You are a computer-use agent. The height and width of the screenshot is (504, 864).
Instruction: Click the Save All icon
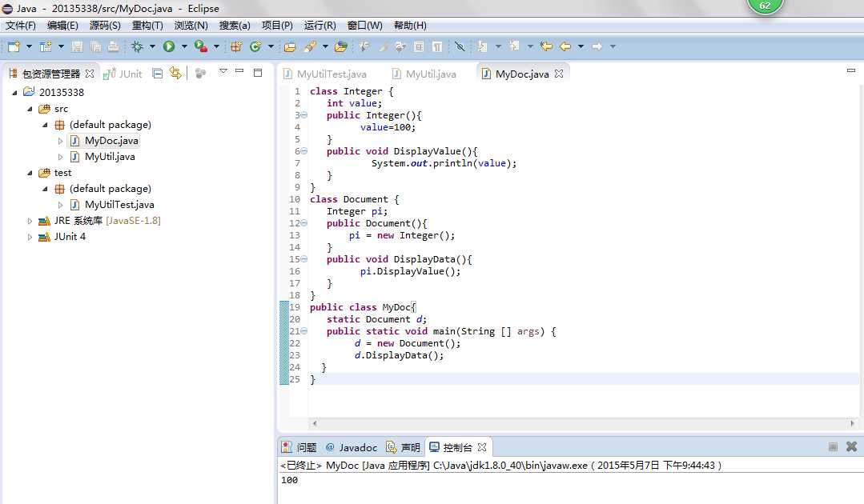click(95, 46)
